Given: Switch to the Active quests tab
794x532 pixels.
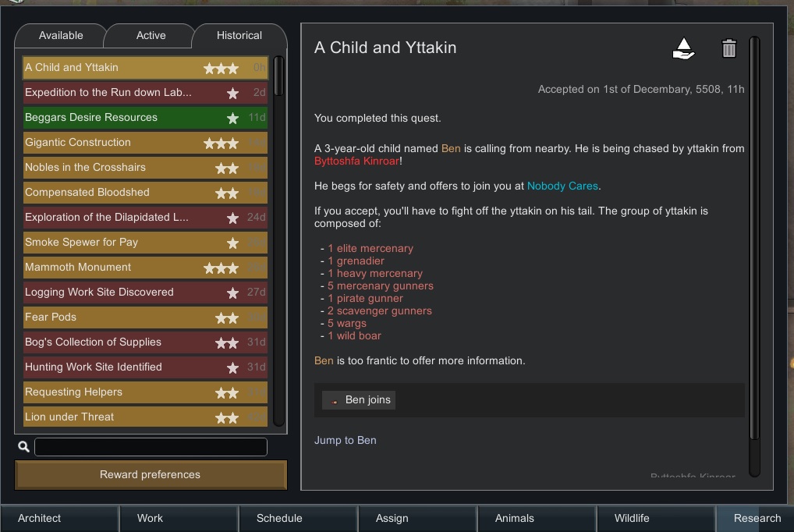Looking at the screenshot, I should click(151, 35).
